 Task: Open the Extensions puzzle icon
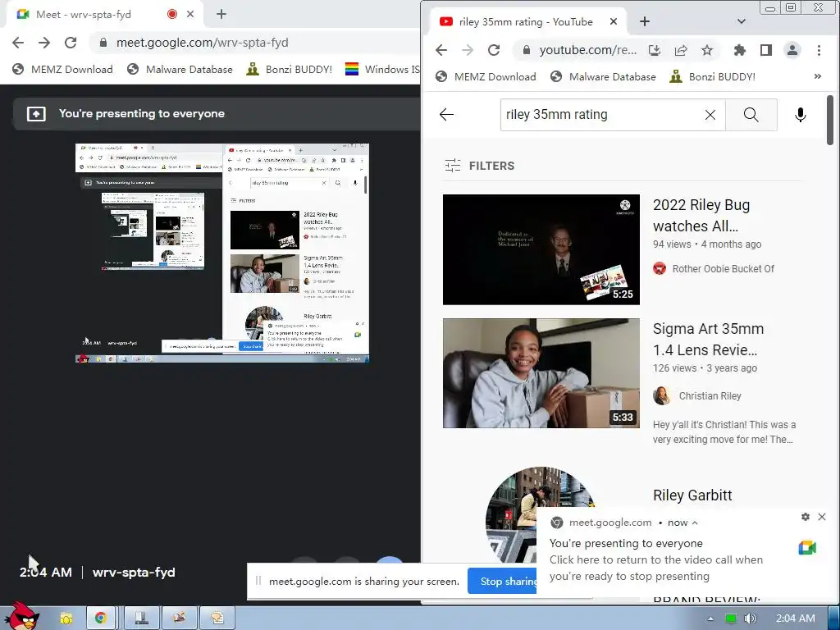coord(740,50)
